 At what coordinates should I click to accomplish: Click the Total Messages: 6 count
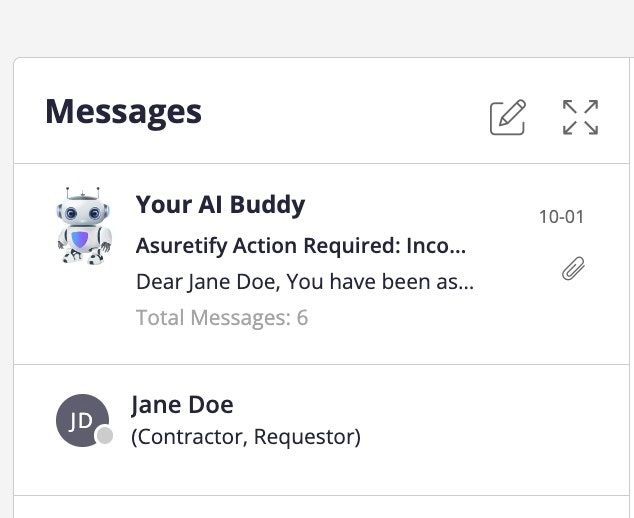(x=222, y=318)
